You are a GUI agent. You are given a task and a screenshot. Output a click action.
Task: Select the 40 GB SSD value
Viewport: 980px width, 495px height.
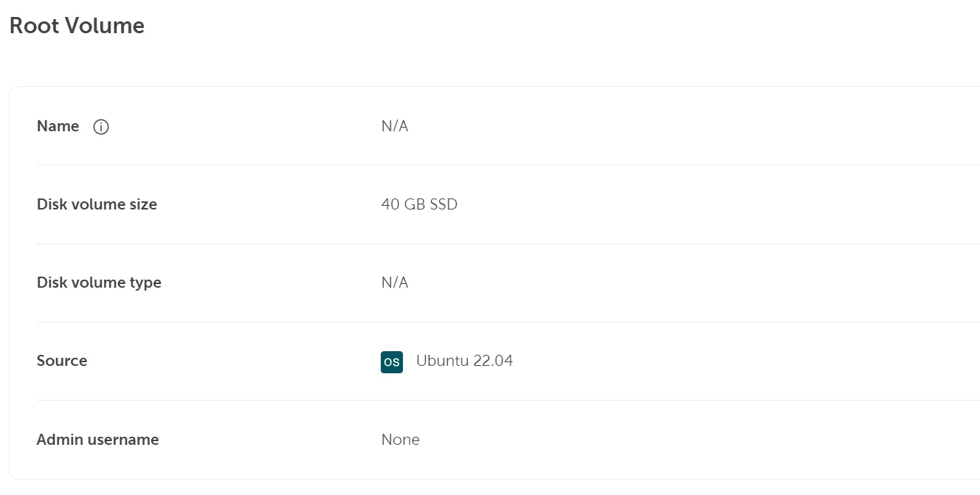coord(419,204)
